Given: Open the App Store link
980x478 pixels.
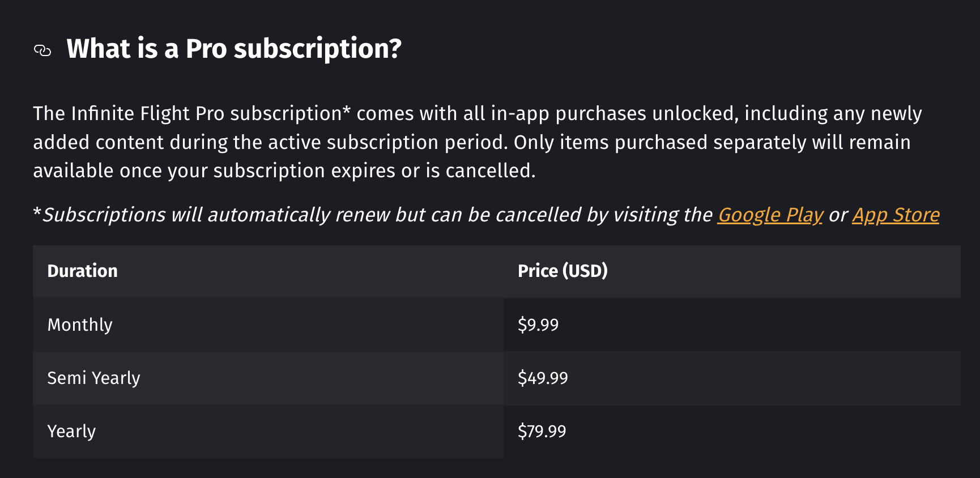Looking at the screenshot, I should 896,215.
